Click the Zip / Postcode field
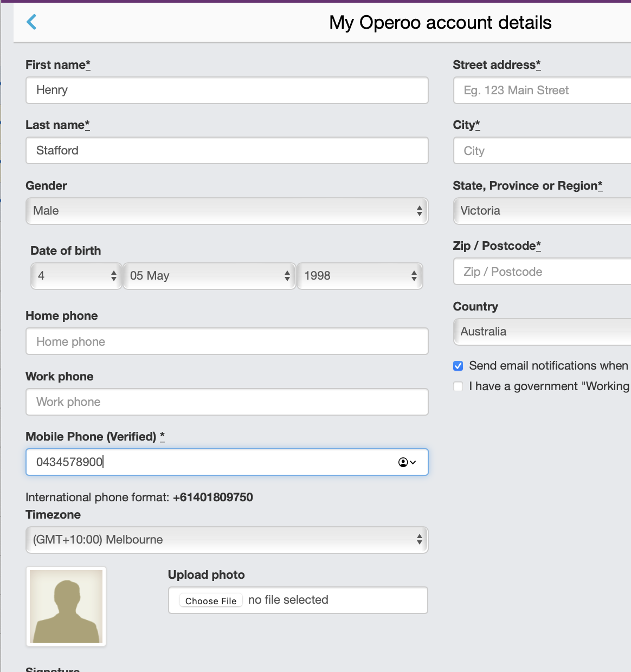Viewport: 631px width, 672px height. point(542,272)
